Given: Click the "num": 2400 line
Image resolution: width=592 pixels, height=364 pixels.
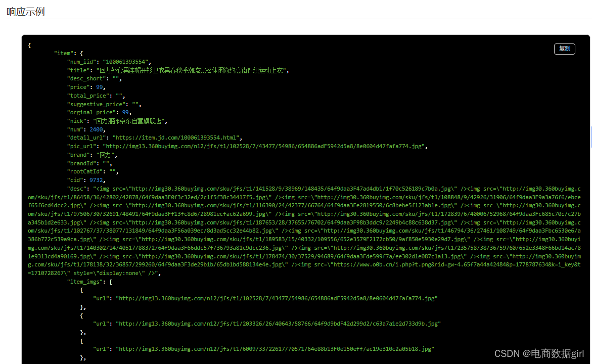Looking at the screenshot, I should [86, 129].
